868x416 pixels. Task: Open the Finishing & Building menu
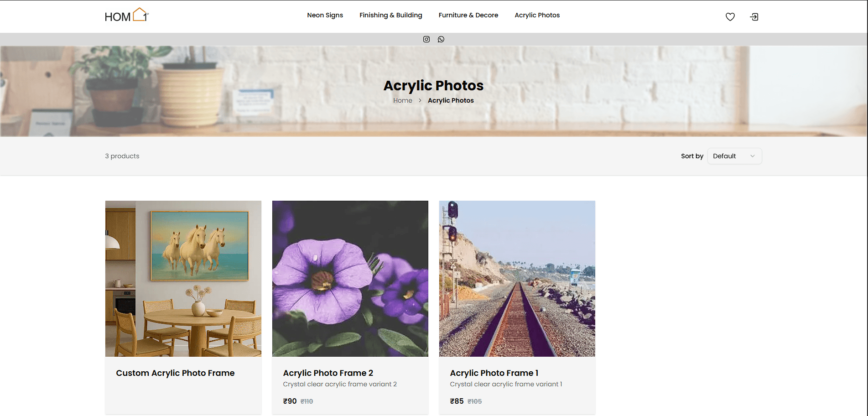pyautogui.click(x=390, y=15)
